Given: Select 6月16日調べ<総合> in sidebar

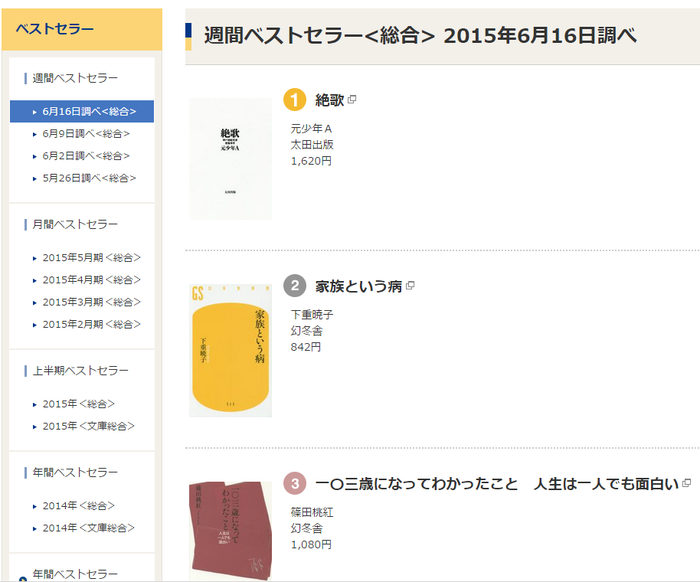Looking at the screenshot, I should point(82,112).
